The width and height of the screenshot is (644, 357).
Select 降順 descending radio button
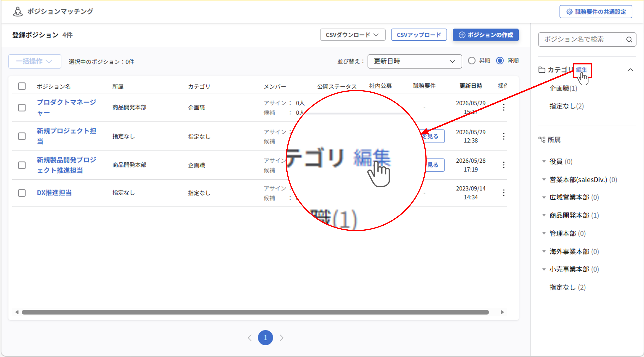pos(500,61)
